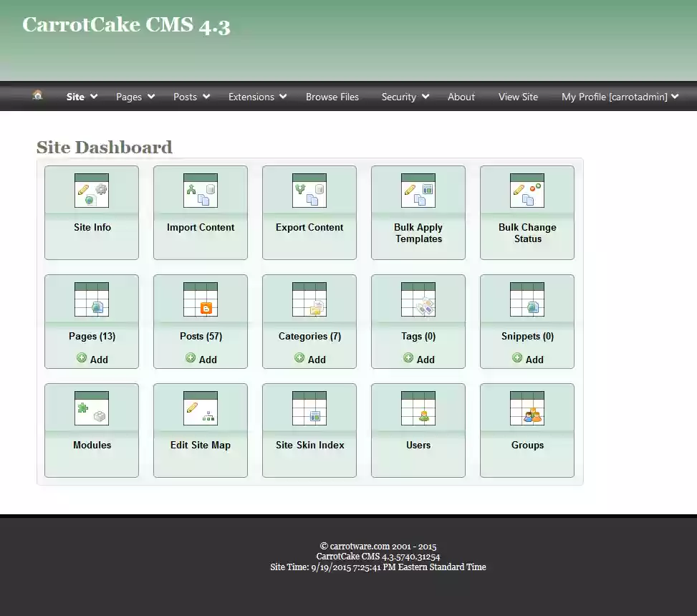The width and height of the screenshot is (697, 616).
Task: Expand the Site navigation dropdown
Action: click(80, 96)
